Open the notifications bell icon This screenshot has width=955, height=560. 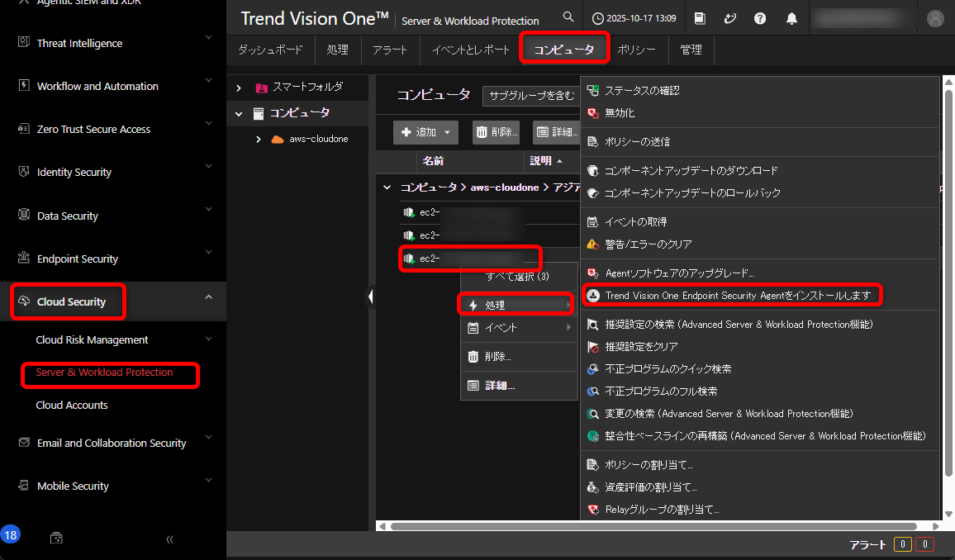pyautogui.click(x=791, y=18)
